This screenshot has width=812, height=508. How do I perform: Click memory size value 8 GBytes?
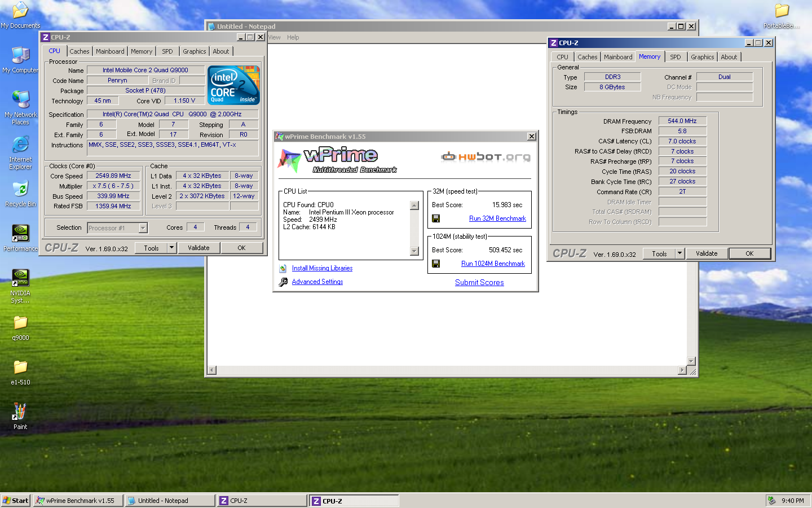coord(612,87)
